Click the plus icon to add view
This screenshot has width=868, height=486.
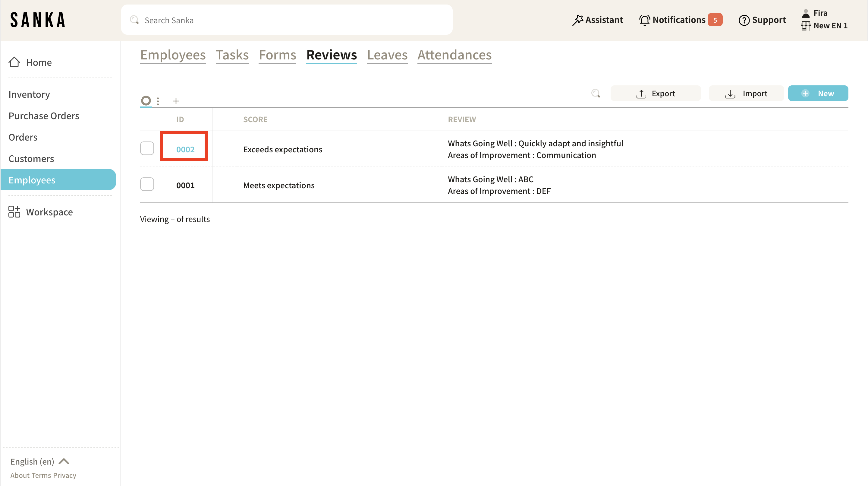176,101
